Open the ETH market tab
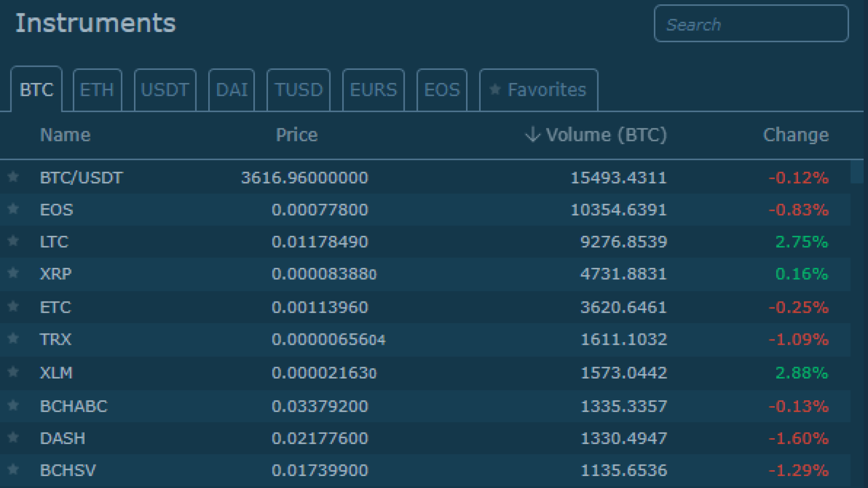The width and height of the screenshot is (868, 488). 97,90
